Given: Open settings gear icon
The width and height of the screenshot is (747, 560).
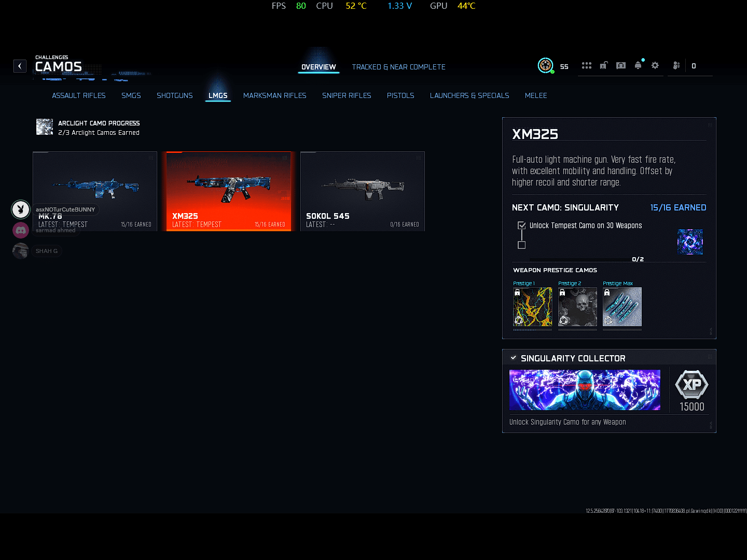Looking at the screenshot, I should click(655, 66).
